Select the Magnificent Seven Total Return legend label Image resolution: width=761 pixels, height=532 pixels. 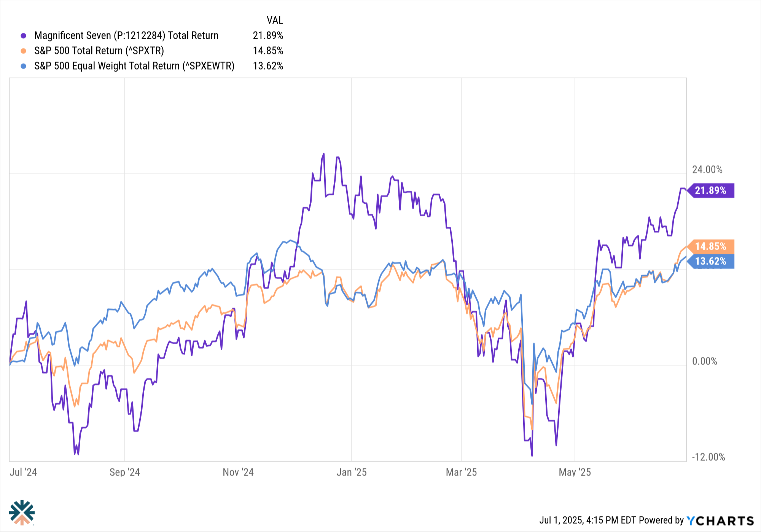pos(126,35)
